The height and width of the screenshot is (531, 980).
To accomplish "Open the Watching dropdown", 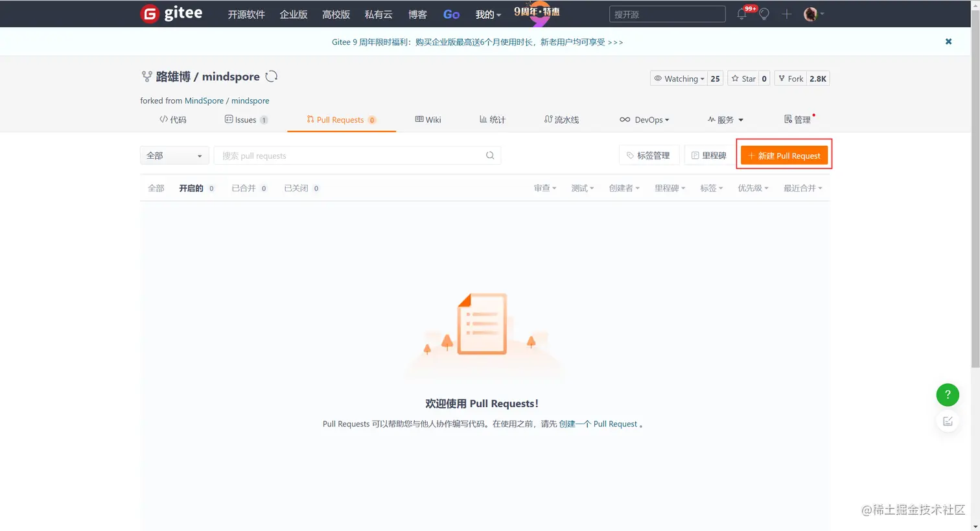I will (x=679, y=78).
